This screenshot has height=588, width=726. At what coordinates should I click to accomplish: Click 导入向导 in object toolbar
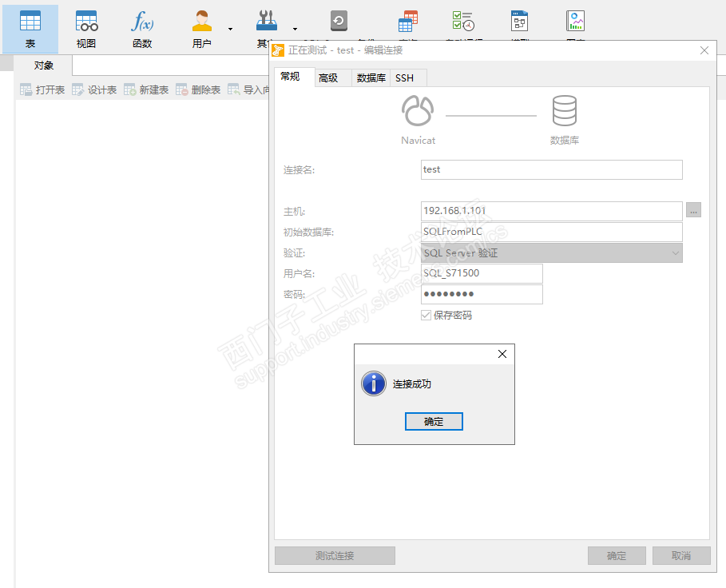point(248,89)
